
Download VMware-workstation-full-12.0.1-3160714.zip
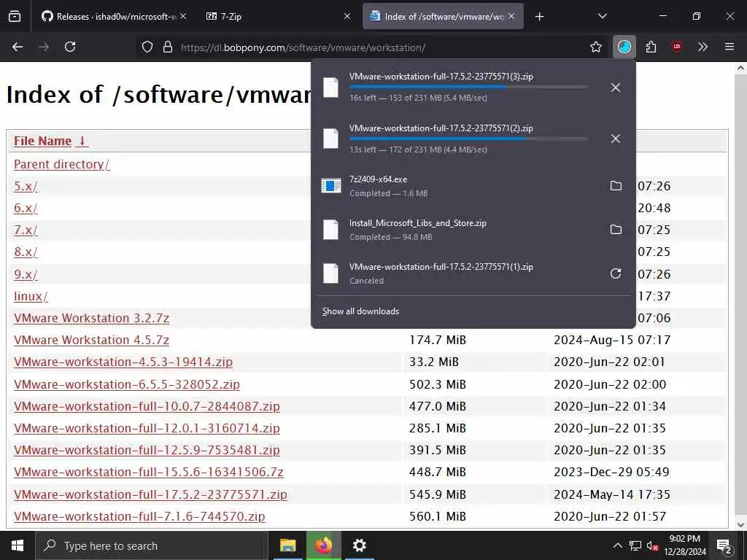[147, 428]
